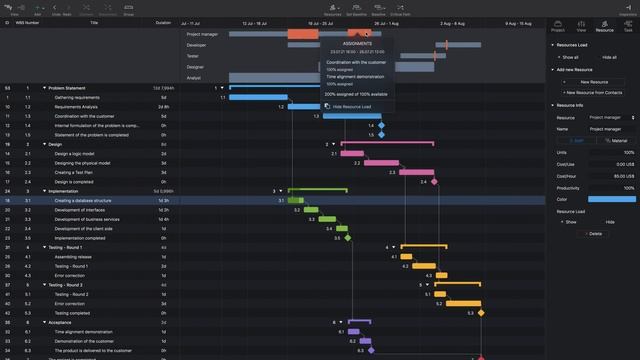The image size is (640, 360).
Task: Toggle the Critical Path toolbar icon
Action: [400, 7]
